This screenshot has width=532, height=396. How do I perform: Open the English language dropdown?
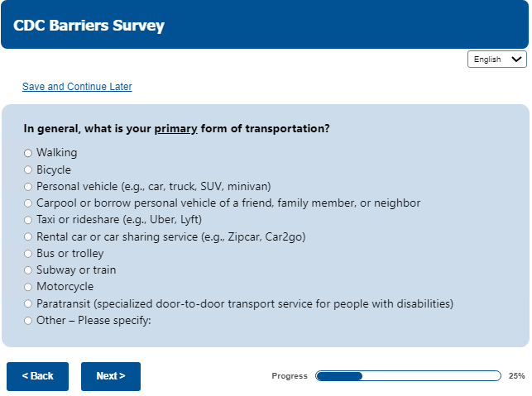tap(496, 60)
